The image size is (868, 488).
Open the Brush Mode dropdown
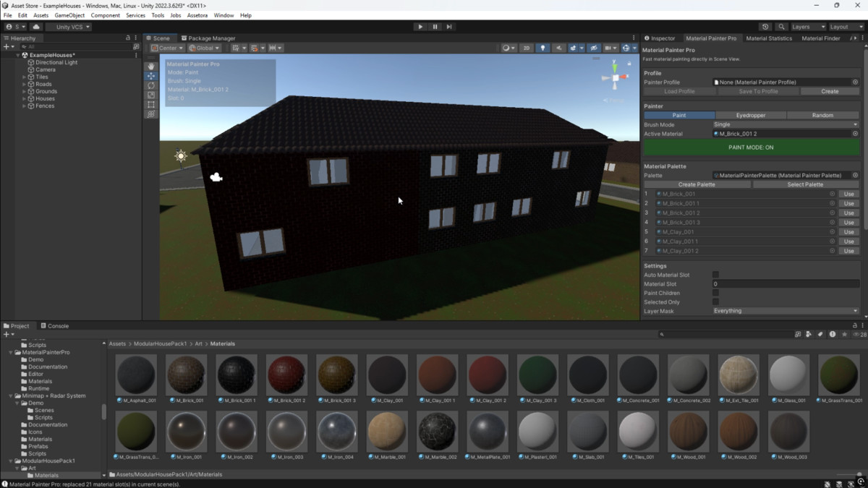coord(786,124)
